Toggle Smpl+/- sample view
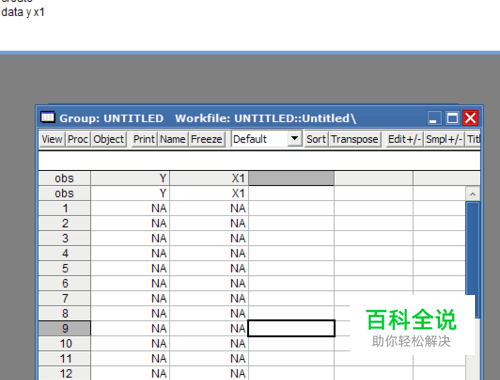The width and height of the screenshot is (500, 380). 444,139
